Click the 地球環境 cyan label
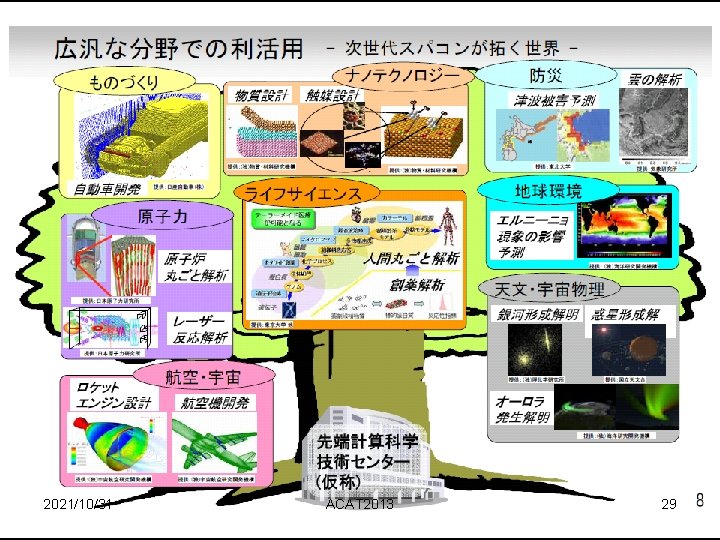Image resolution: width=720 pixels, height=540 pixels. tap(548, 191)
